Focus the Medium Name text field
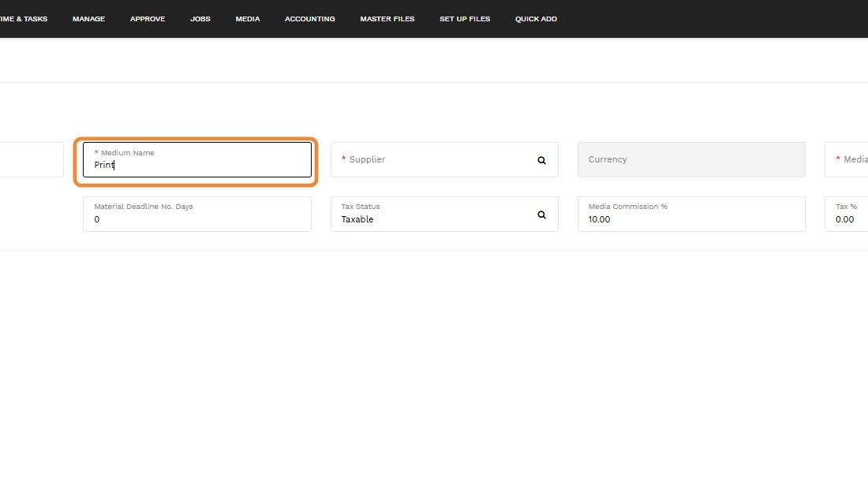 point(197,165)
